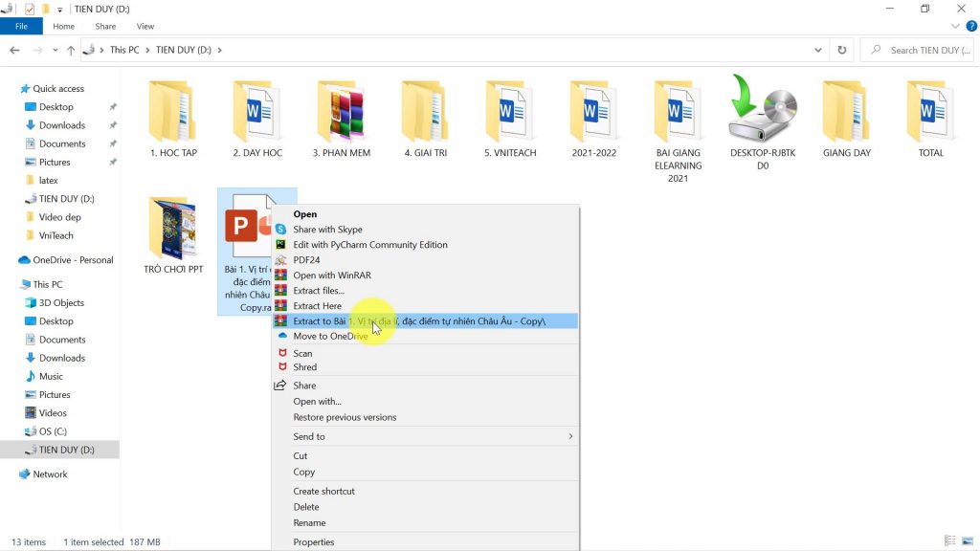
Task: Click the refresh icon beside address bar
Action: tap(842, 50)
